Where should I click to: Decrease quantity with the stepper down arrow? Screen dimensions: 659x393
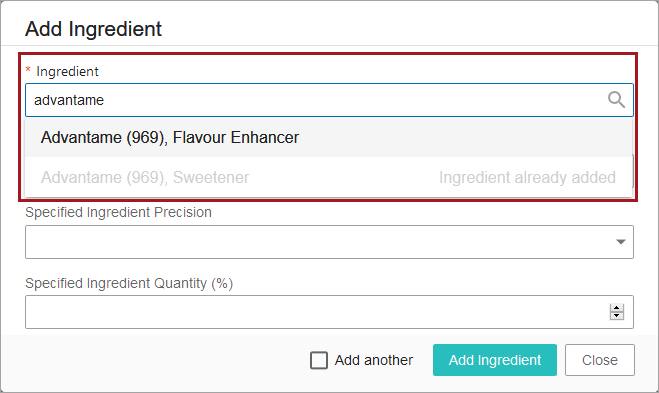617,316
